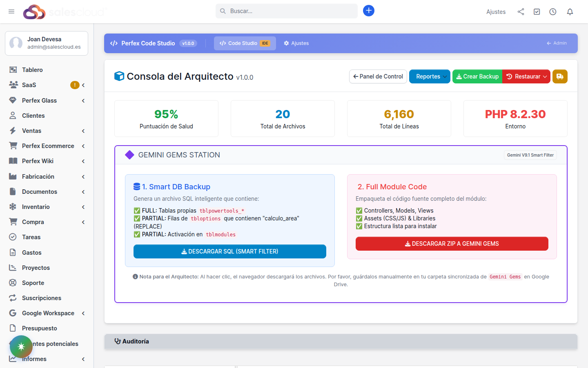Open the tasks checkmark icon in header
This screenshot has height=368, width=588.
(x=537, y=12)
